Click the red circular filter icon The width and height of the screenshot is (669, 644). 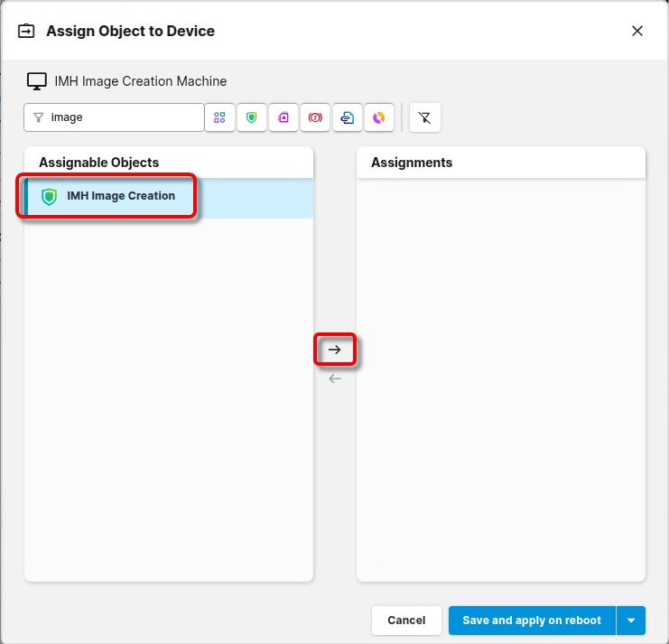pyautogui.click(x=315, y=117)
